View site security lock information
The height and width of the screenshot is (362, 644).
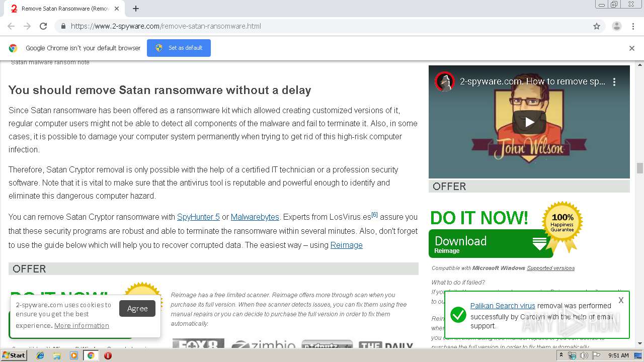click(63, 26)
